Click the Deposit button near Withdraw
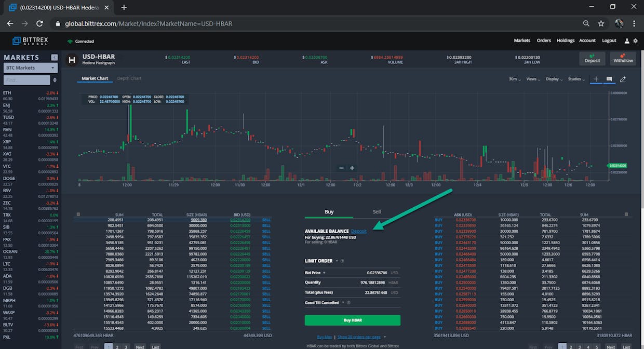Image resolution: width=644 pixels, height=349 pixels. pyautogui.click(x=592, y=58)
